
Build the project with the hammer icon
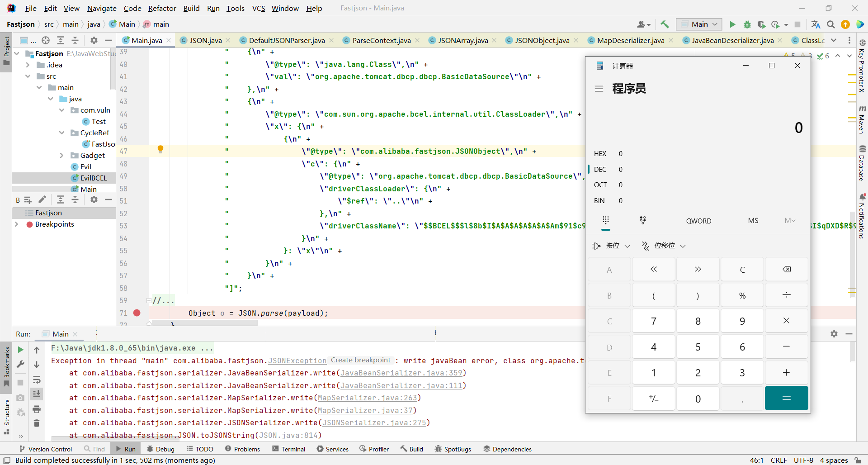pos(665,24)
